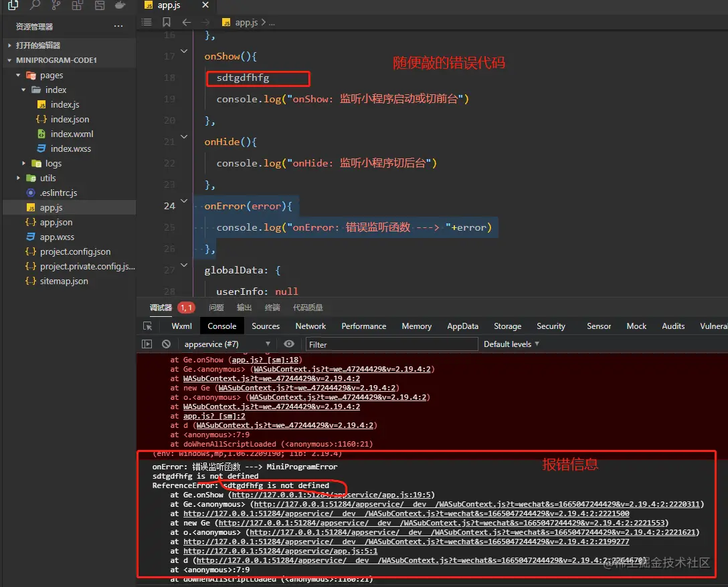
Task: Open the outline list icon in editor toolbar
Action: tap(147, 22)
